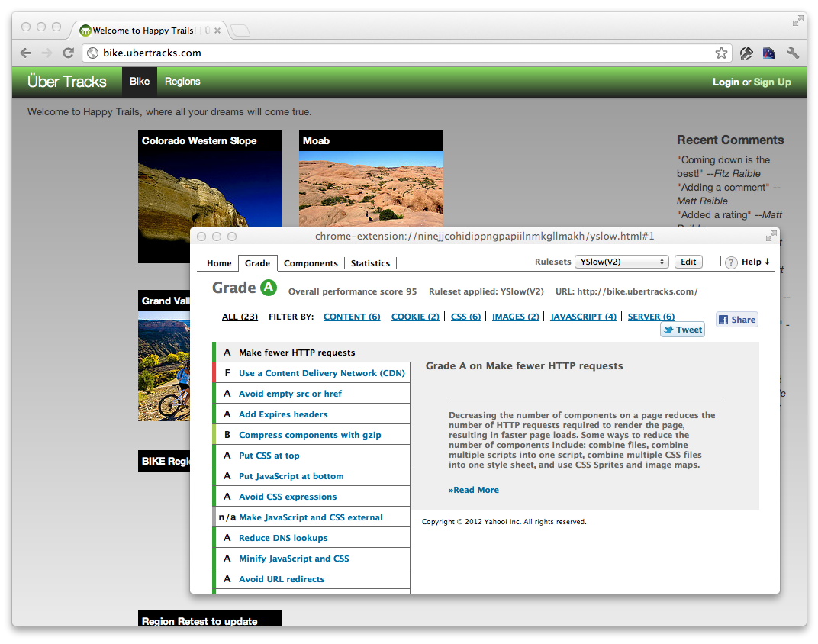
Task: Expand the Help menu arrow in YSlow
Action: [767, 262]
